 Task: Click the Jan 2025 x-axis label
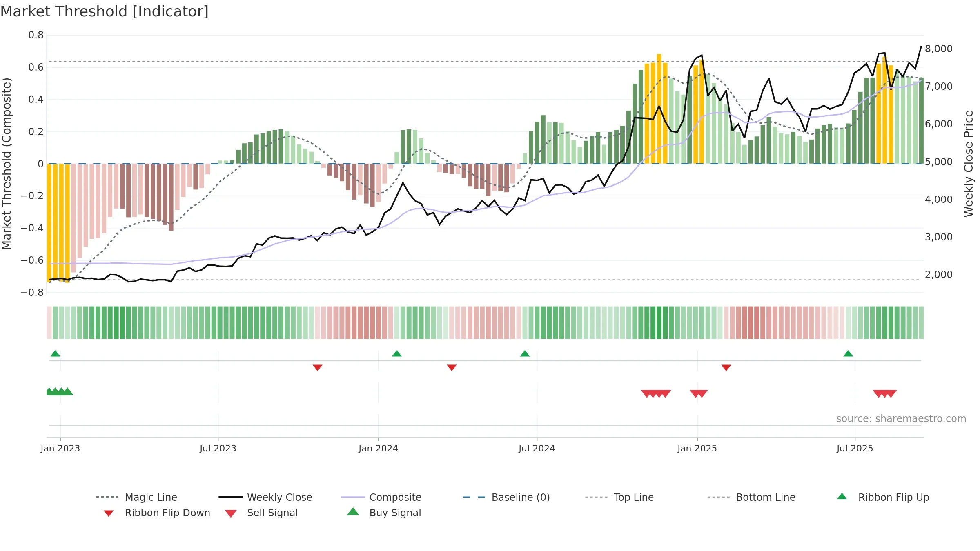tap(697, 449)
